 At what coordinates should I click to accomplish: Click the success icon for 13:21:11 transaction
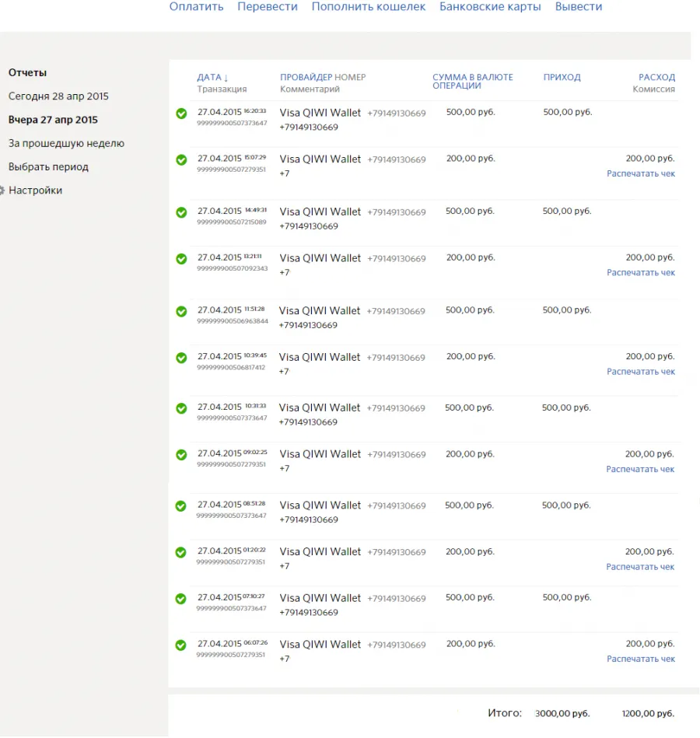(181, 259)
